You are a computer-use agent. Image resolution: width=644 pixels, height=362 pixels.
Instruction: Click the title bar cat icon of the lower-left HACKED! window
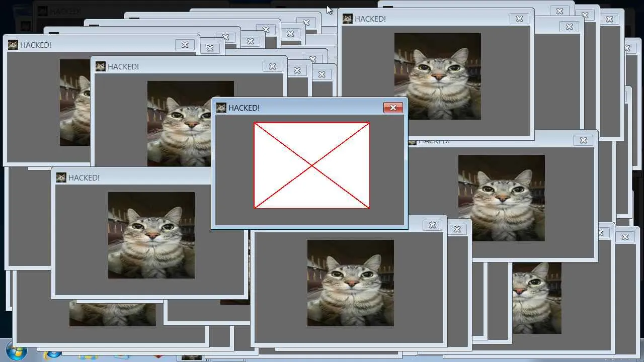(61, 177)
